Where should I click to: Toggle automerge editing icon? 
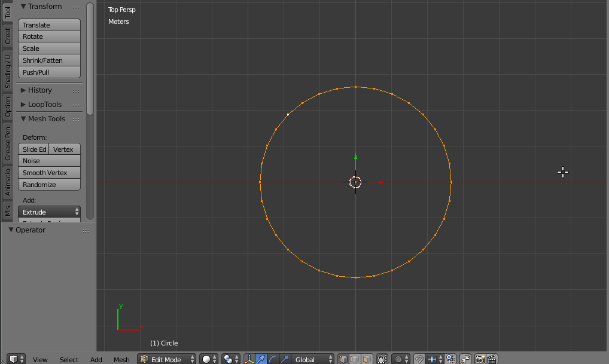[465, 359]
